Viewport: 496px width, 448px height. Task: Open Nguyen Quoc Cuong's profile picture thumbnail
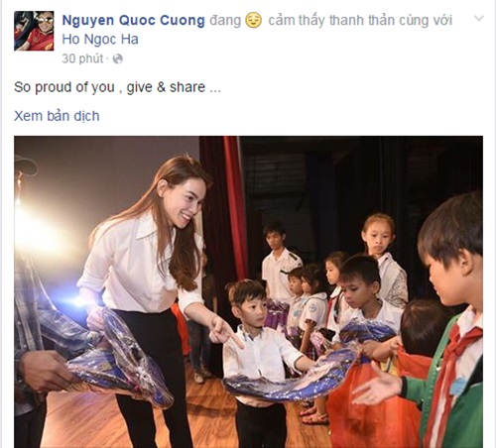pos(34,31)
